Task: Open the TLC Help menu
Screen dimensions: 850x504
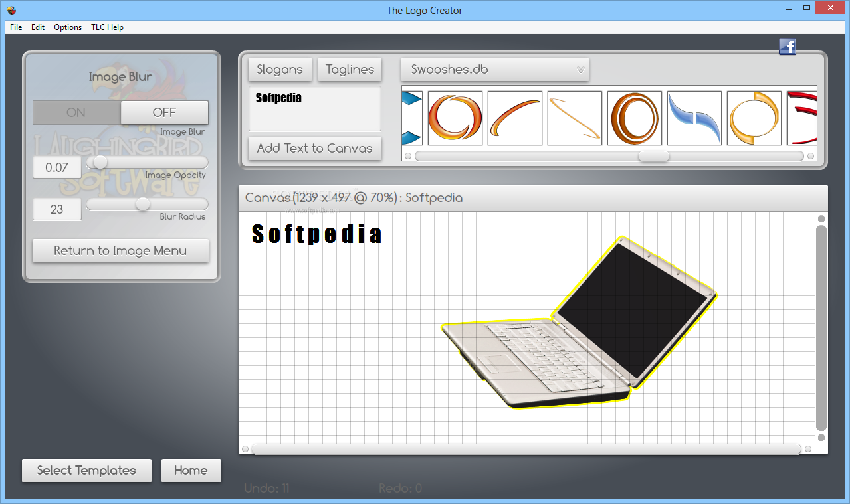Action: 107,27
